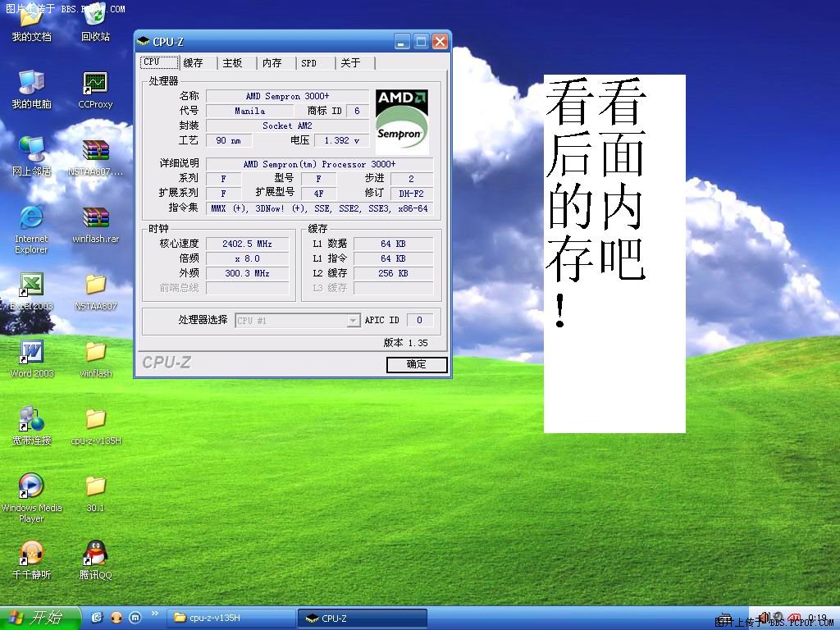Click the AMD Sempron logo in CPU-Z
Image resolution: width=840 pixels, height=630 pixels.
point(402,122)
